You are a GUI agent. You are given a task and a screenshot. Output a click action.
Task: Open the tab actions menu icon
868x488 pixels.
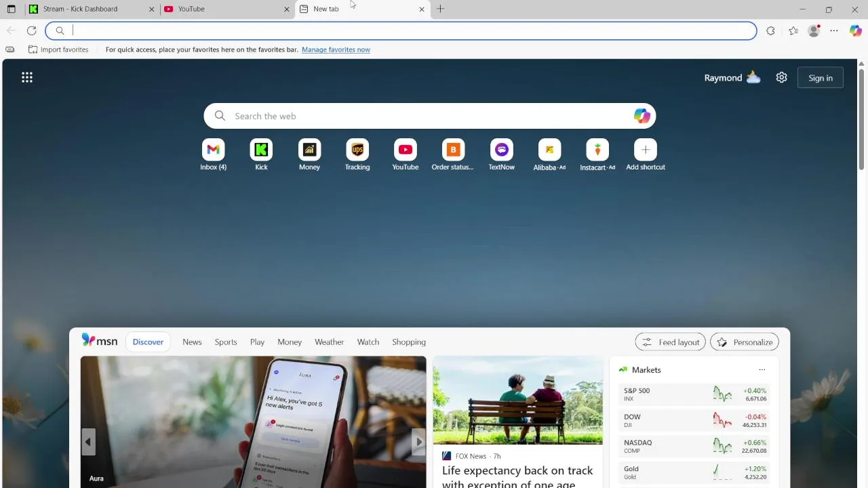tap(11, 9)
